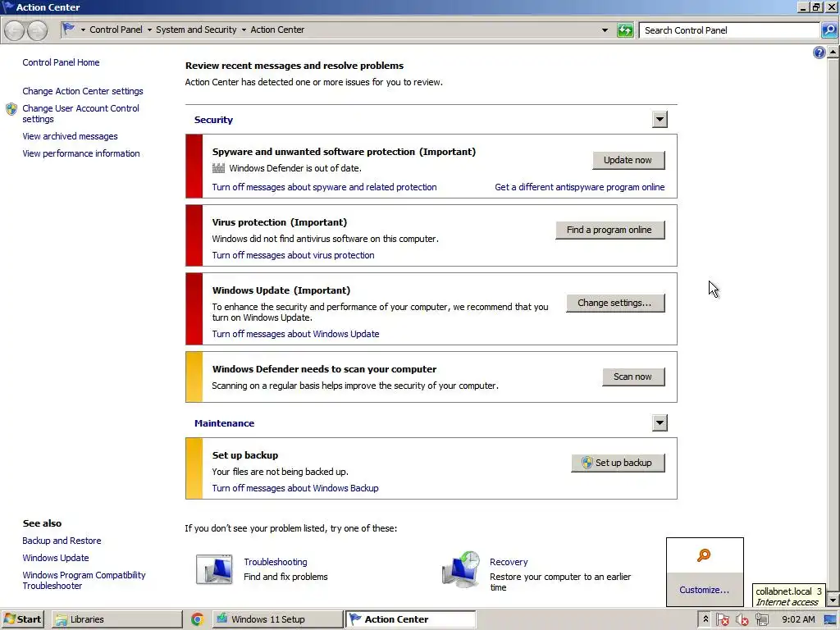
Task: Expand dropdown arrow before Control Panel breadcrumb
Action: click(x=83, y=30)
